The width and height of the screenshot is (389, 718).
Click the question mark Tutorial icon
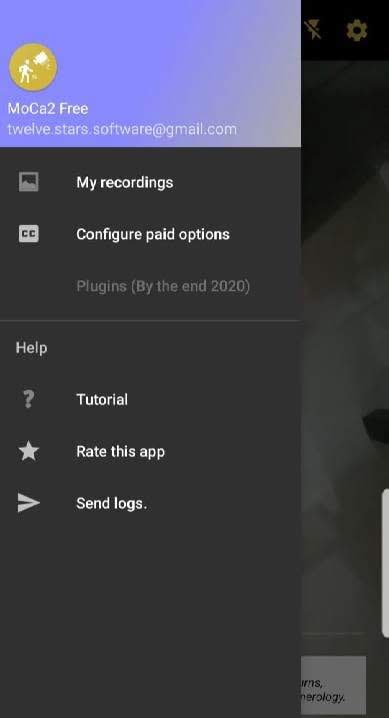[x=28, y=399]
